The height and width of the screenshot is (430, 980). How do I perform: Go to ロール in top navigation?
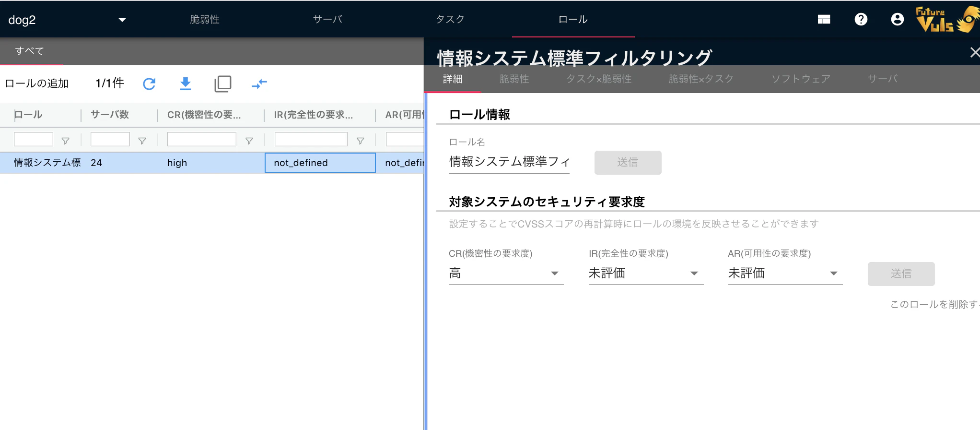pyautogui.click(x=573, y=19)
